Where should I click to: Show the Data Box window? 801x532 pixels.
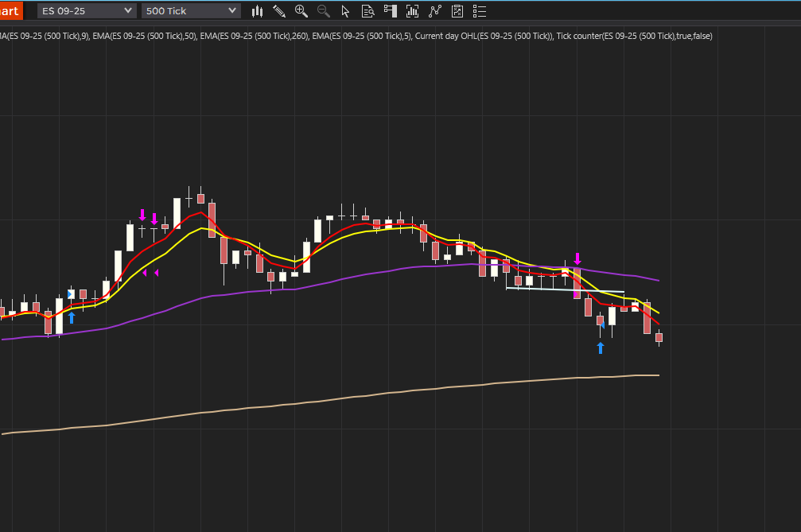point(367,11)
